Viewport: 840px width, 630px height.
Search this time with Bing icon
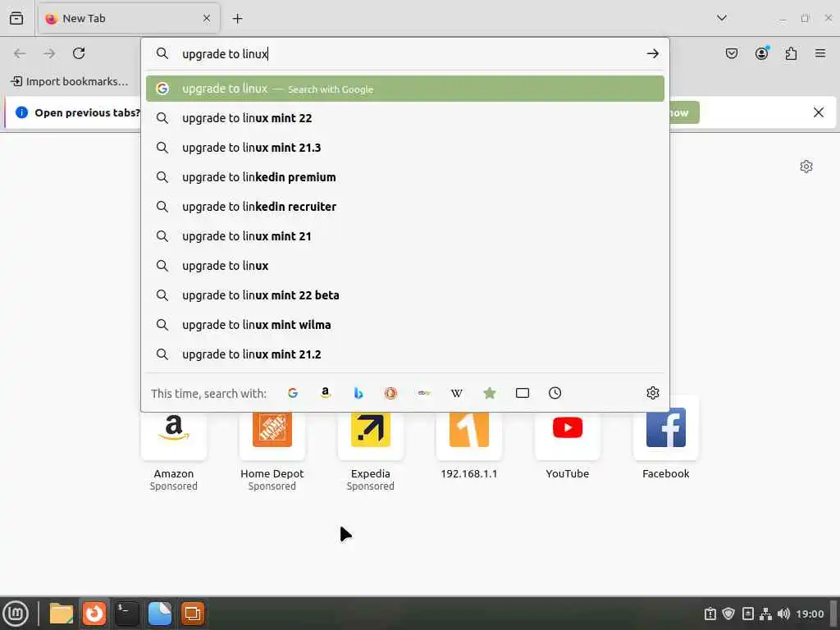click(358, 393)
